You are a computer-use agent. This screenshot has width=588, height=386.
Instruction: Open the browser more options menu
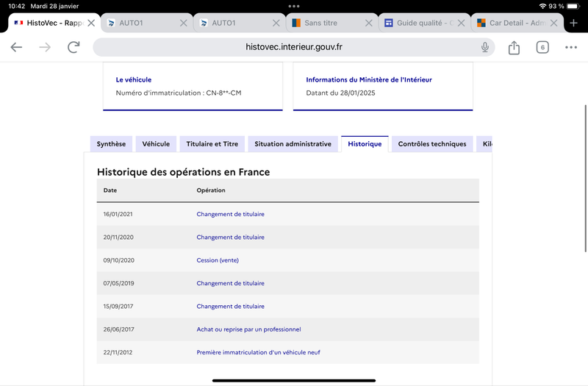point(571,47)
